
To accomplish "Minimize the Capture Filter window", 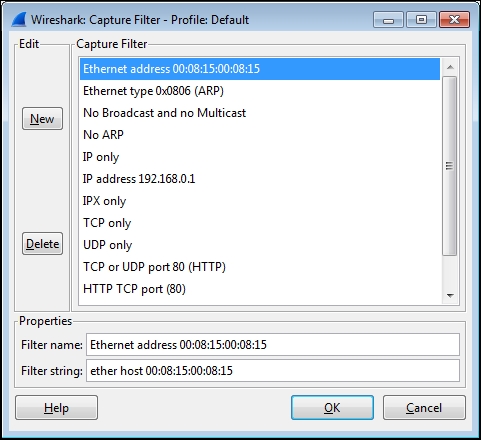I will 388,20.
